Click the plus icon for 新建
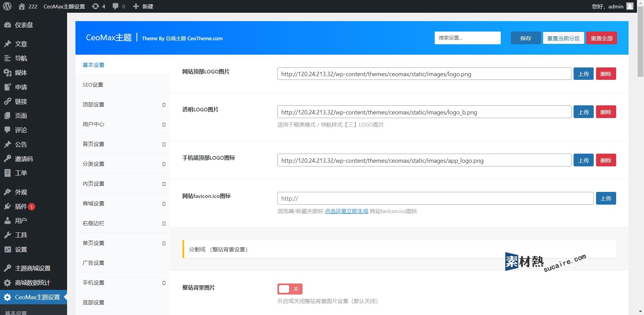 tap(136, 6)
